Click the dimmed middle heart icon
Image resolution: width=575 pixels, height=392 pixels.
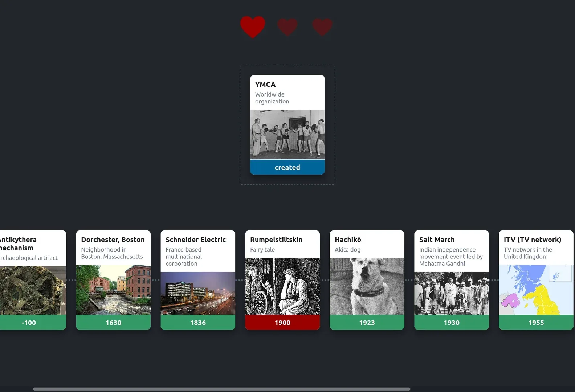[x=287, y=27]
